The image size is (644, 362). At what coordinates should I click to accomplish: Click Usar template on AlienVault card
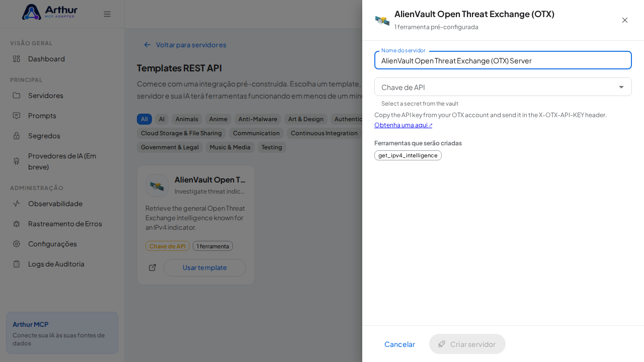tap(205, 267)
